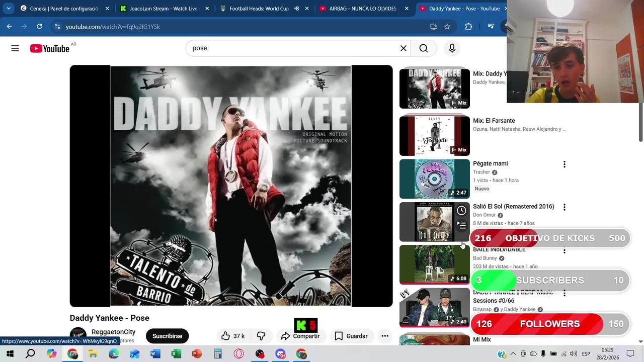
Task: Launch Word from the taskbar
Action: [155, 354]
